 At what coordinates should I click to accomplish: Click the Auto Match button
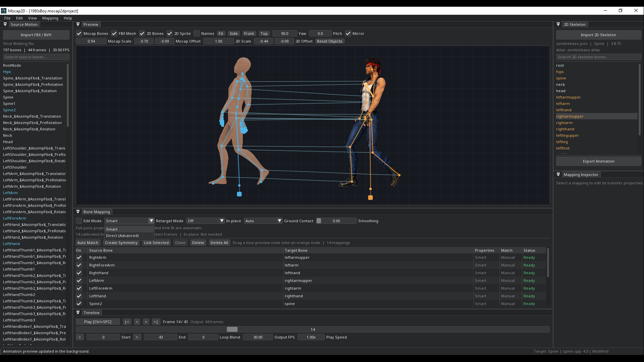pos(88,243)
